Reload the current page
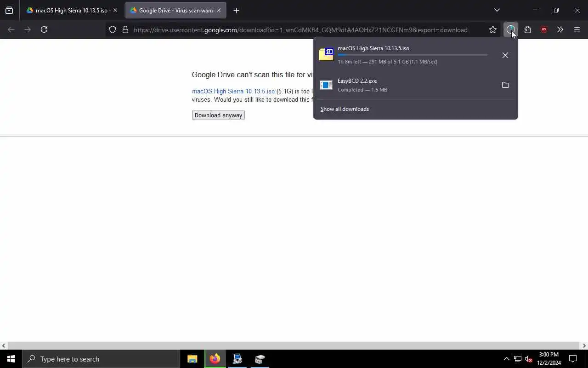The height and width of the screenshot is (368, 588). tap(44, 29)
